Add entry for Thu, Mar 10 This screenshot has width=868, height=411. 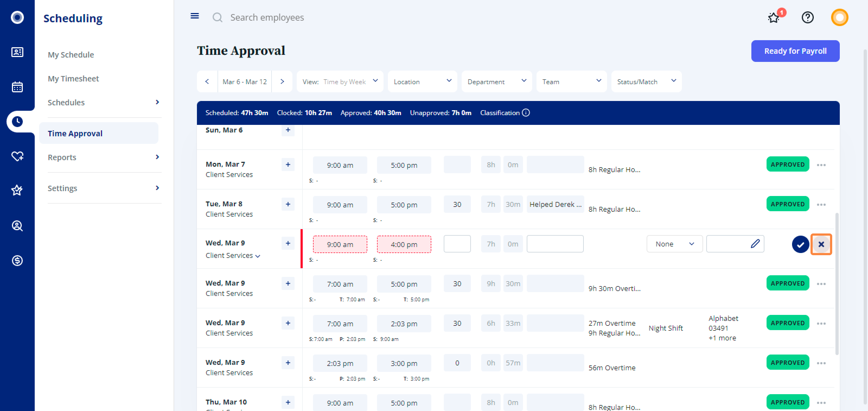(x=288, y=402)
